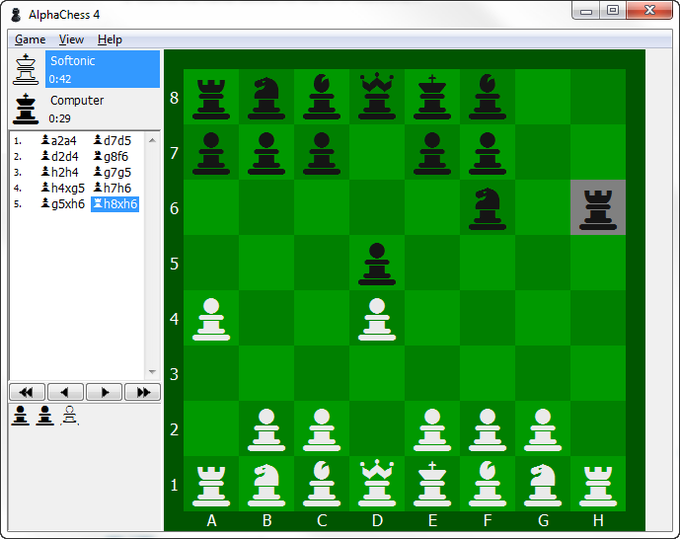
Task: Select the white bishop on c1
Action: click(x=322, y=484)
